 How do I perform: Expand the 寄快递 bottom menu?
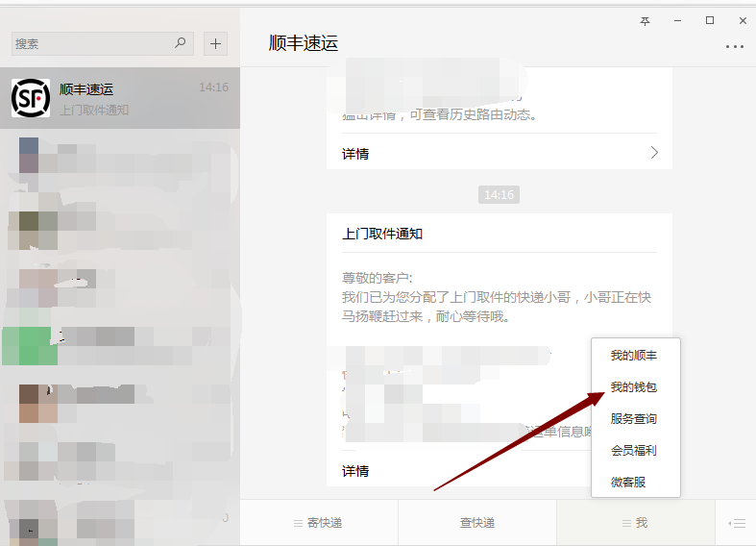click(x=318, y=523)
